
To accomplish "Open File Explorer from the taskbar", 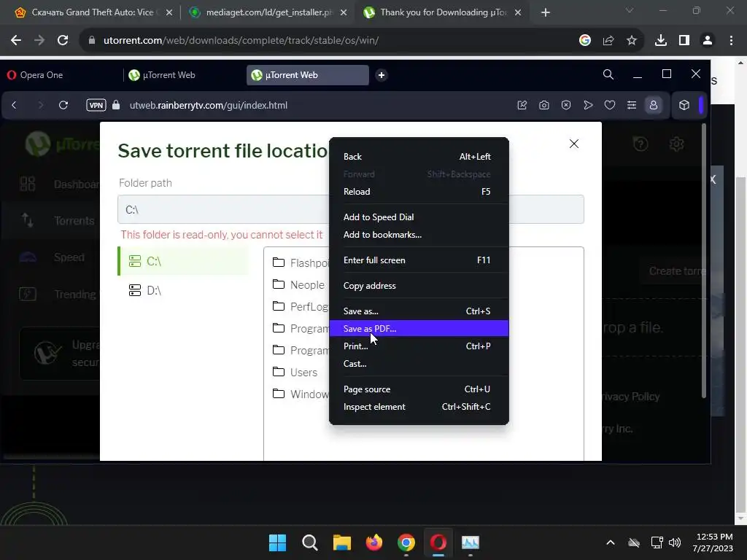I will pos(341,542).
